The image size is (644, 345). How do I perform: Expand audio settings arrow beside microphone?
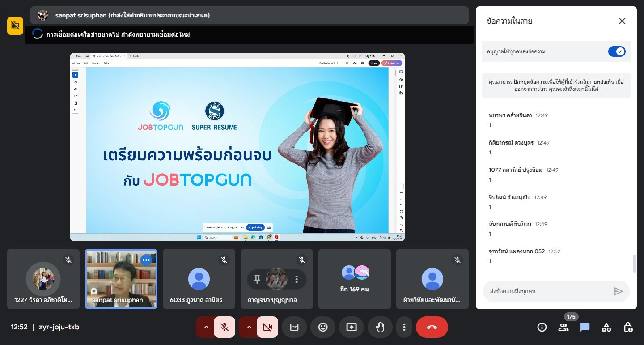click(206, 327)
